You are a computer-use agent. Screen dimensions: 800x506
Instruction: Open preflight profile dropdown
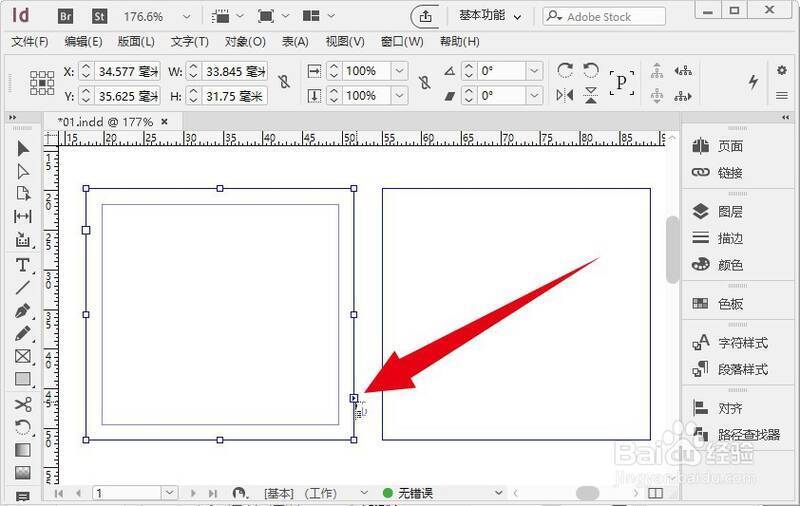point(498,493)
